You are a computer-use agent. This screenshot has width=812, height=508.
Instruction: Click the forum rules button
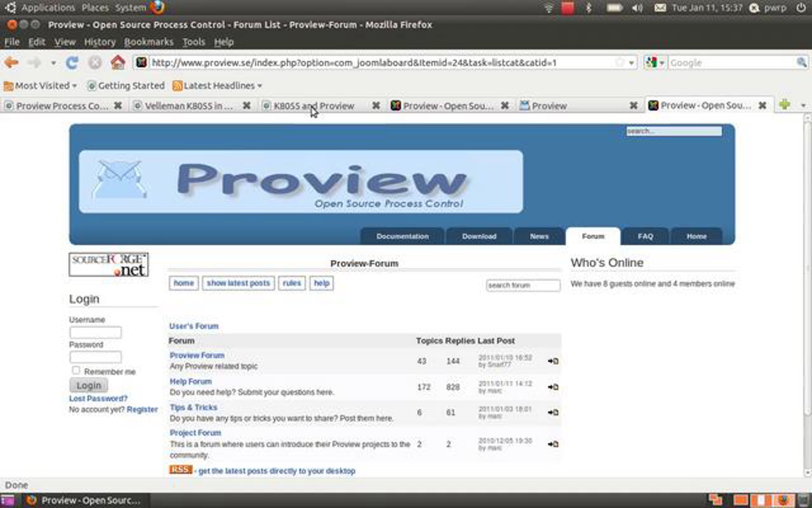coord(292,283)
